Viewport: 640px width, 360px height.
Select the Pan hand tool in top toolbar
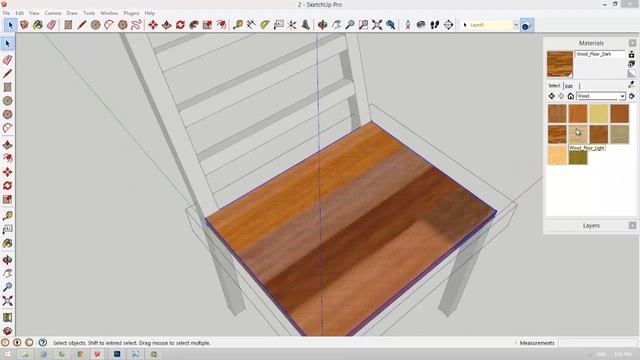[336, 25]
